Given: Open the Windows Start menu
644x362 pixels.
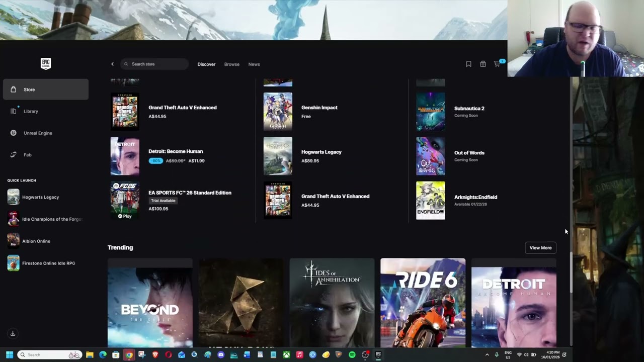Looking at the screenshot, I should pyautogui.click(x=9, y=354).
